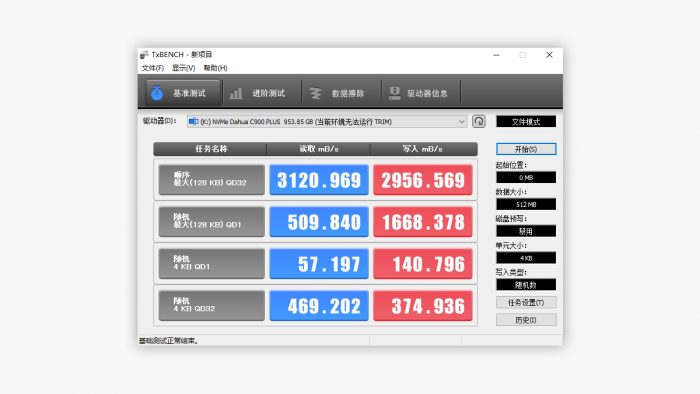Refresh the drive list with reload icon
700x394 pixels.
click(479, 121)
